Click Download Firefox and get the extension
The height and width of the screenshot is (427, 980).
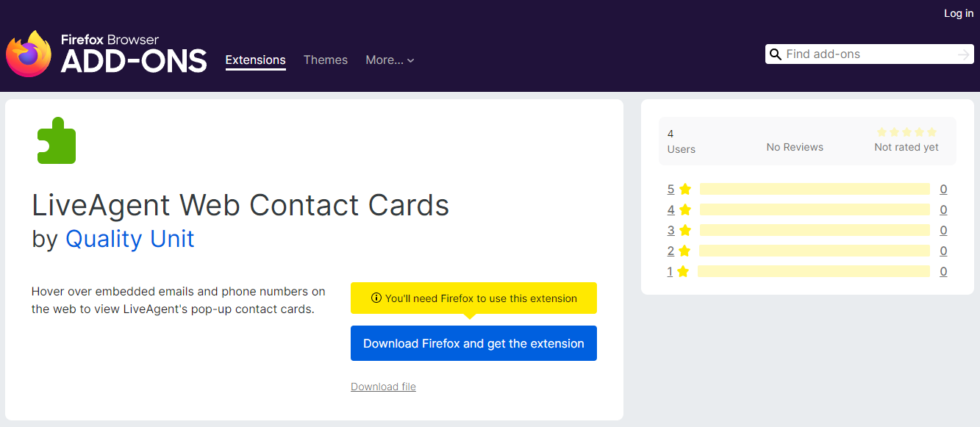point(473,343)
